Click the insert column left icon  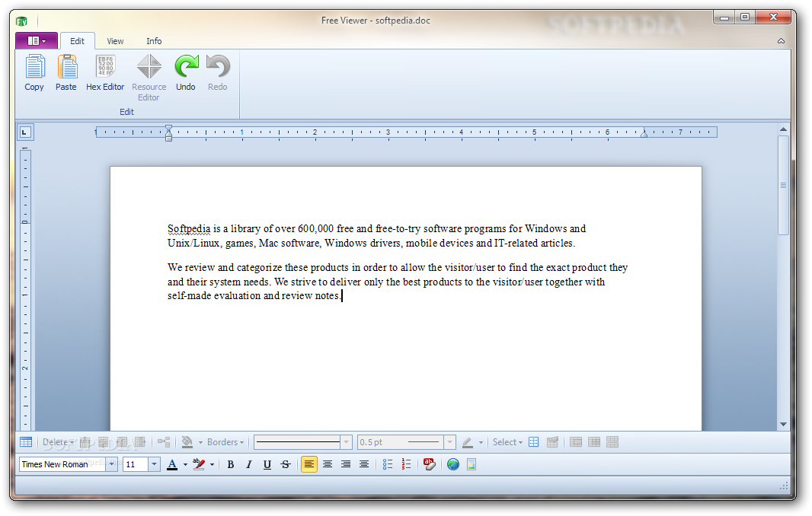(122, 442)
